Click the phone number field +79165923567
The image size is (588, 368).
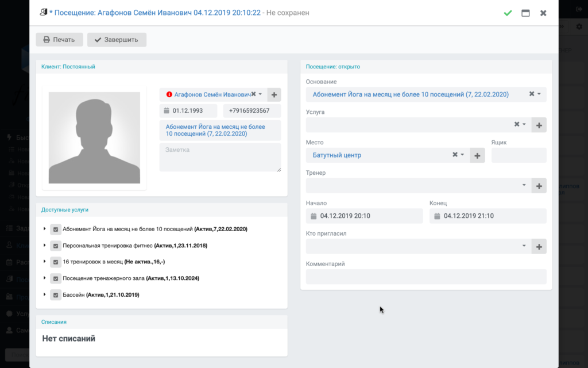[x=252, y=111]
